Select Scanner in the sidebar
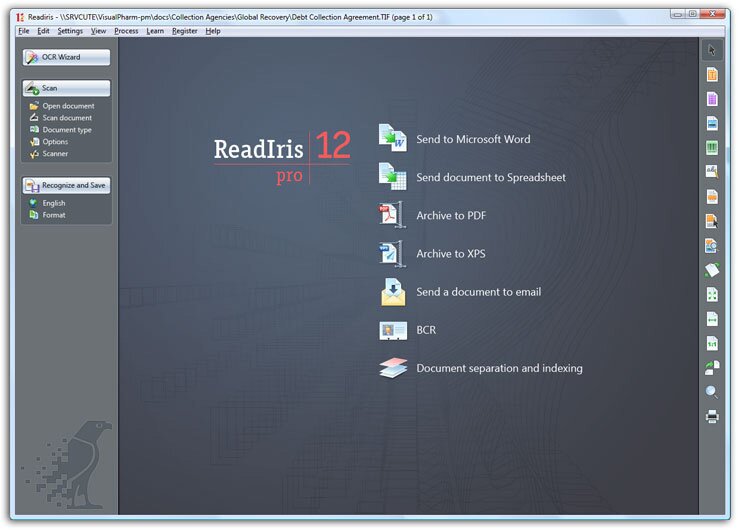The height and width of the screenshot is (530, 739). (49, 154)
